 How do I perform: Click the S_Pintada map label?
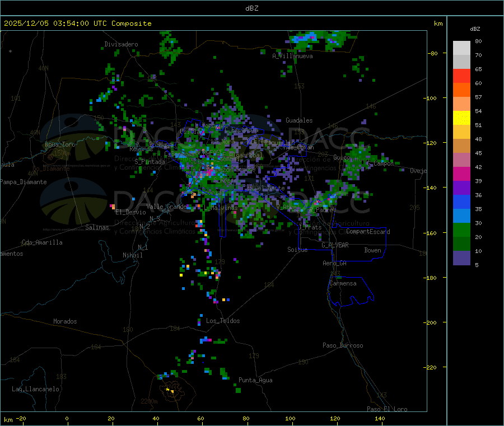[x=150, y=162]
